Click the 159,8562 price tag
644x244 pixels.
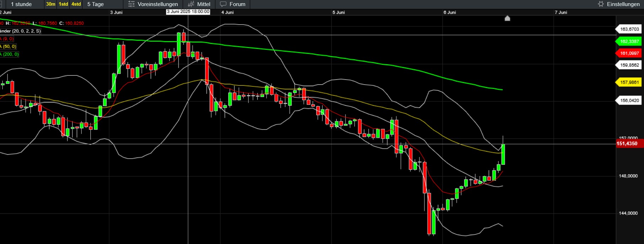pyautogui.click(x=629, y=65)
